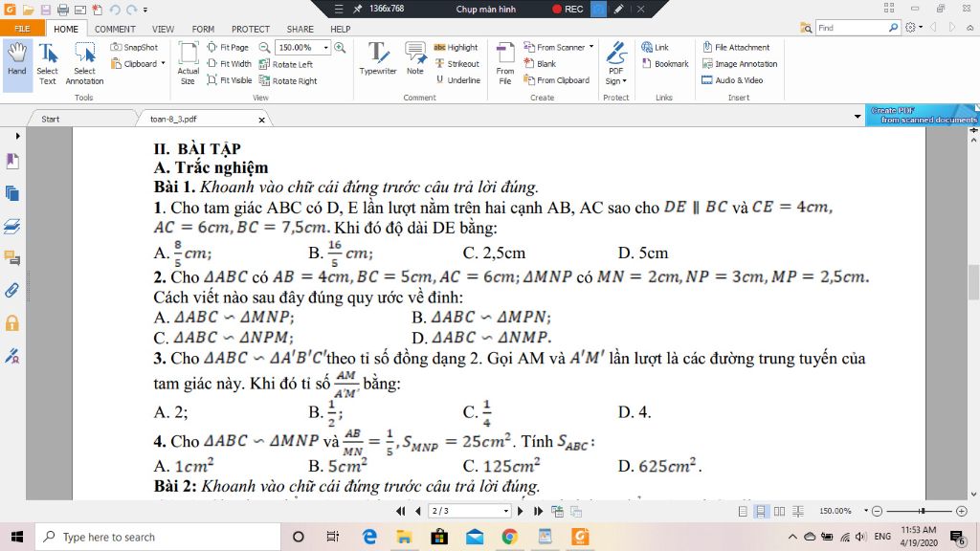The image size is (980, 551).
Task: Switch to the COMMENT ribbon tab
Action: (115, 29)
